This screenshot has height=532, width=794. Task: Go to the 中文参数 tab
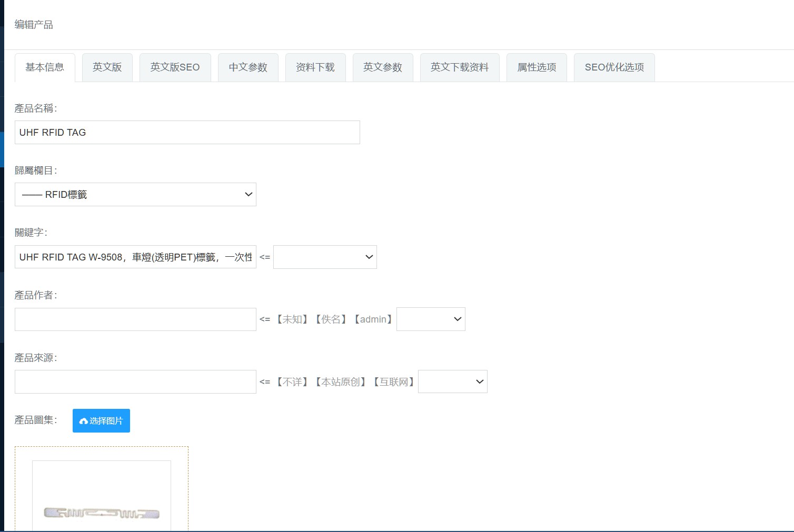pos(248,67)
